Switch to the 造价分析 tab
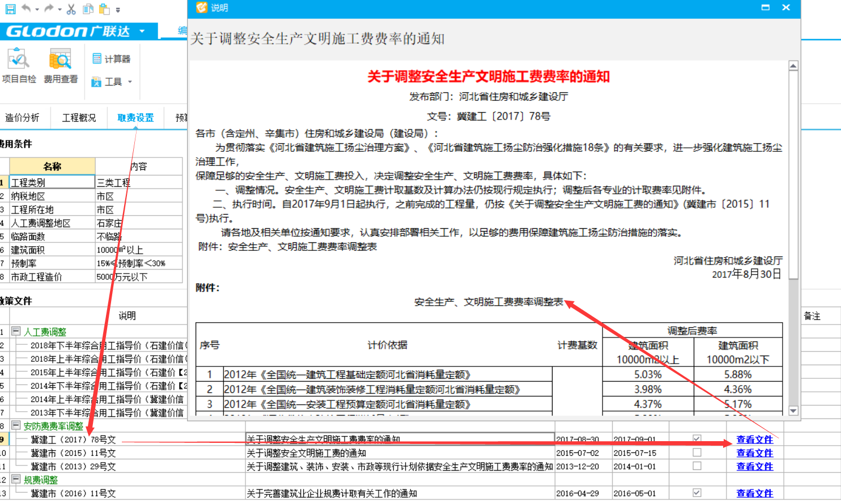This screenshot has width=841, height=504. (x=22, y=118)
